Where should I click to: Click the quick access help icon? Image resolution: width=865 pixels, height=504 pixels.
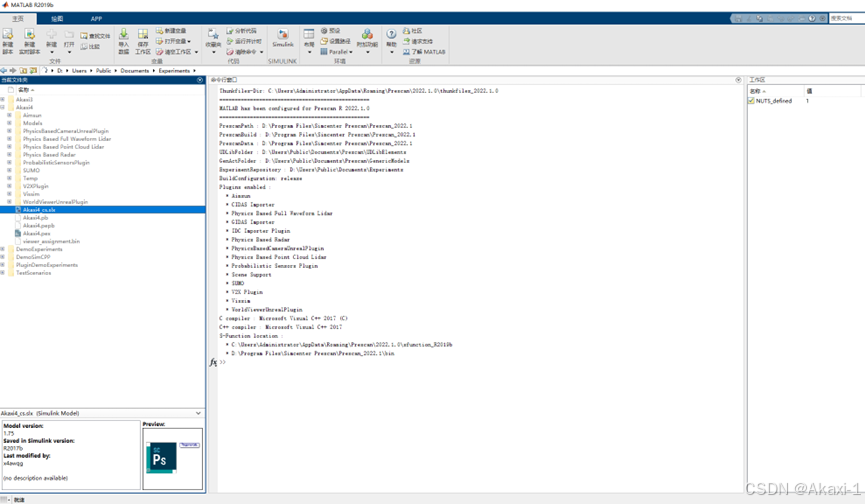coord(811,18)
